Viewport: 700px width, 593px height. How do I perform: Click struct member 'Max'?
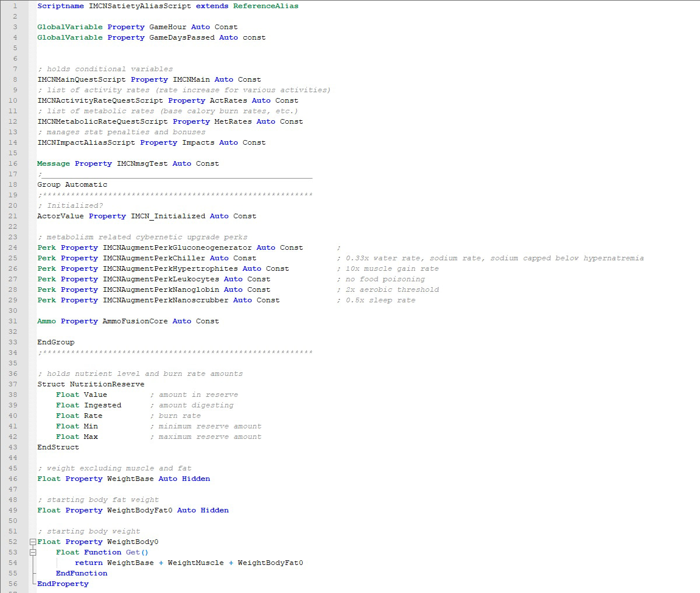[91, 437]
